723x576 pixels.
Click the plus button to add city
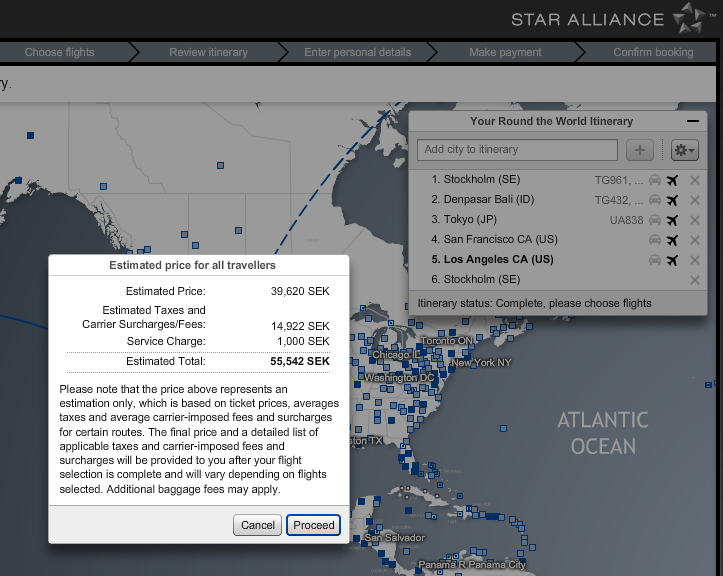tap(640, 150)
